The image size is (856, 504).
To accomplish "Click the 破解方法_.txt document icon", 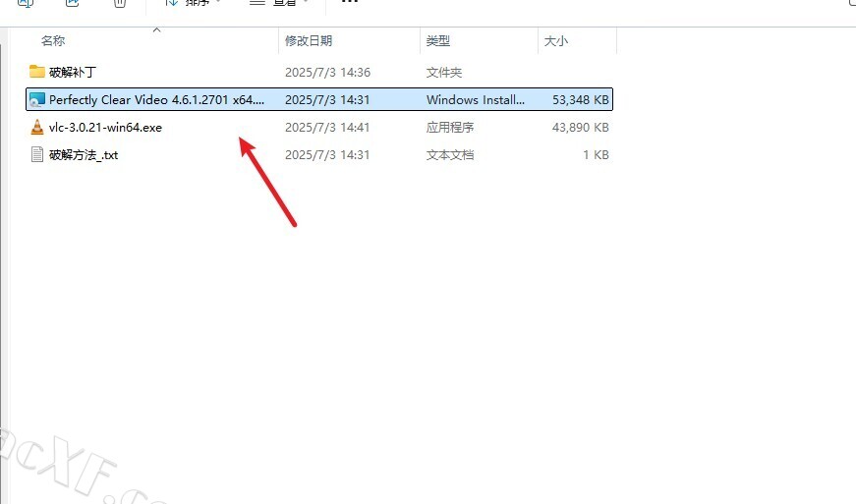I will coord(37,154).
